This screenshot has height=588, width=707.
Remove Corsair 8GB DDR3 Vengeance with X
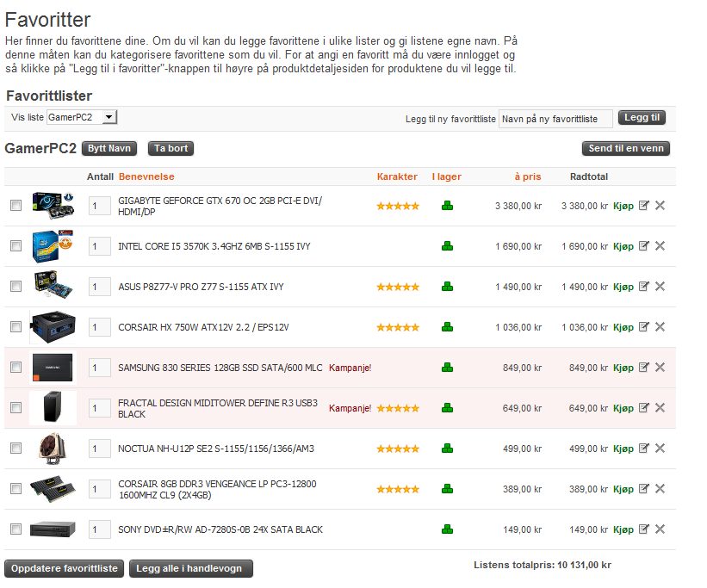660,489
